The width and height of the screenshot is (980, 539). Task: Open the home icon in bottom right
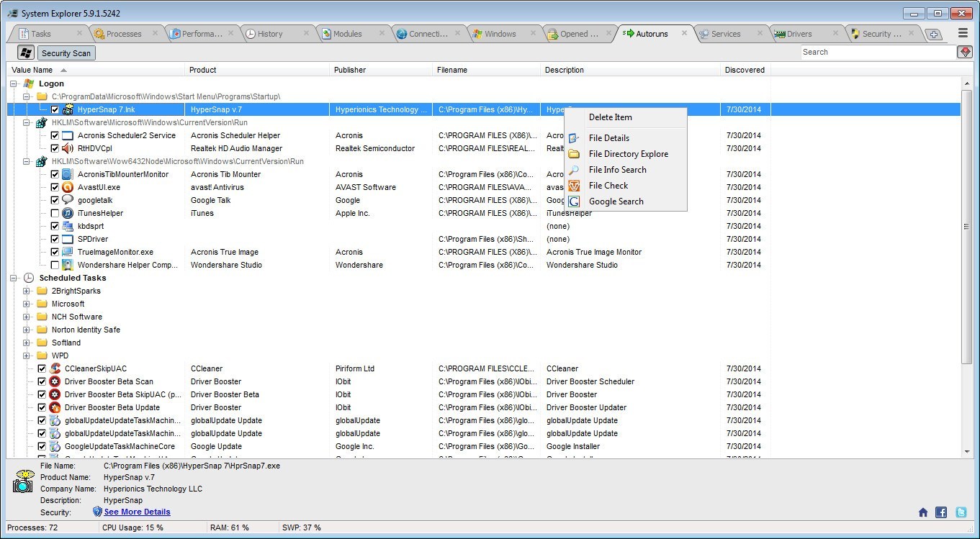click(x=923, y=512)
